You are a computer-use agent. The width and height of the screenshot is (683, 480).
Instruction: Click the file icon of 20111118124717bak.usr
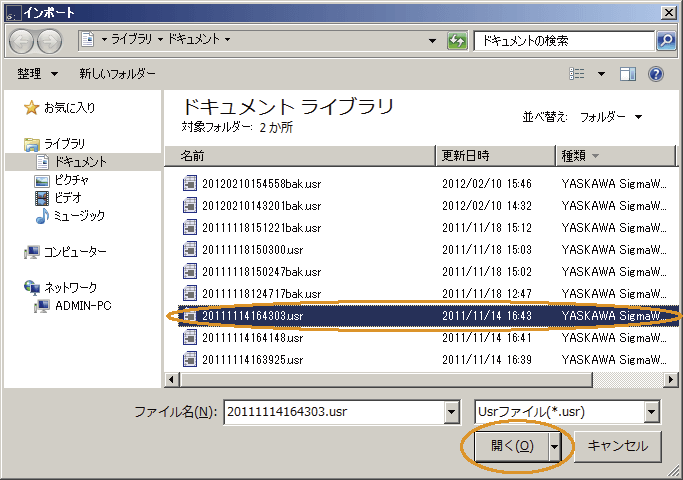(189, 293)
